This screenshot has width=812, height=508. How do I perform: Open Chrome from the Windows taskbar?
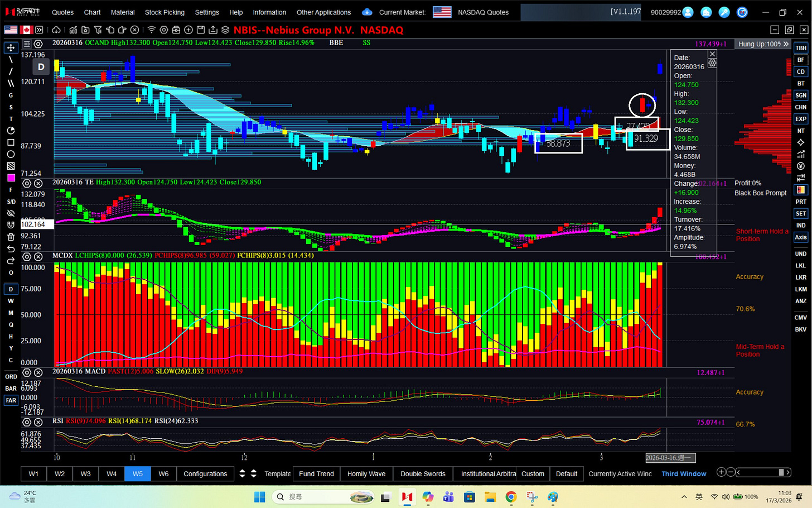pos(511,497)
